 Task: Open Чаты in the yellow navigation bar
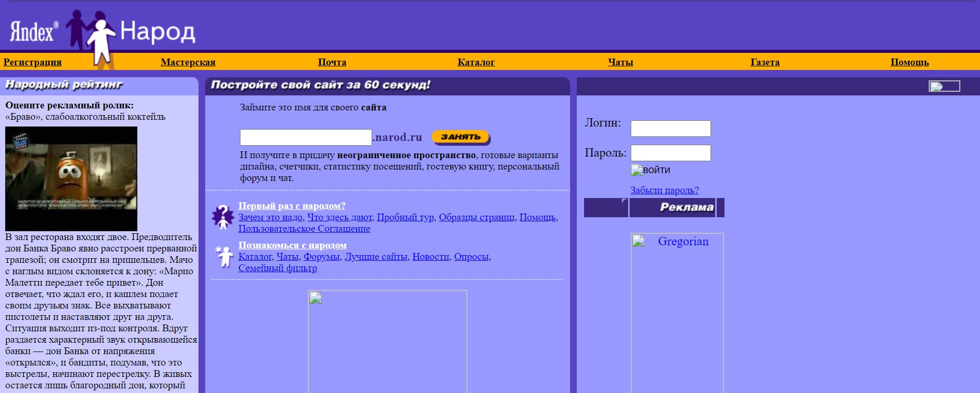(x=620, y=62)
